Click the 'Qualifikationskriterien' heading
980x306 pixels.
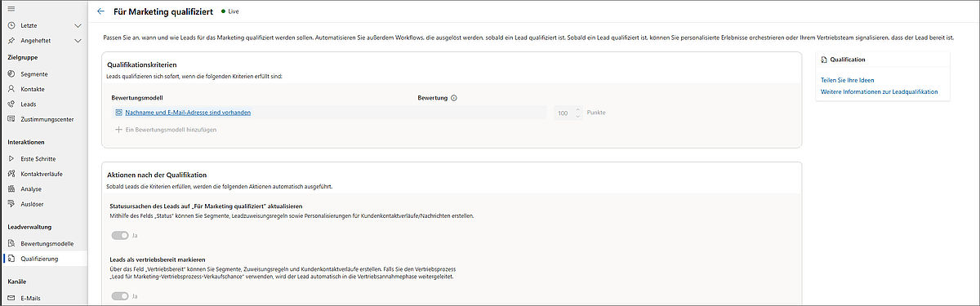(x=143, y=64)
